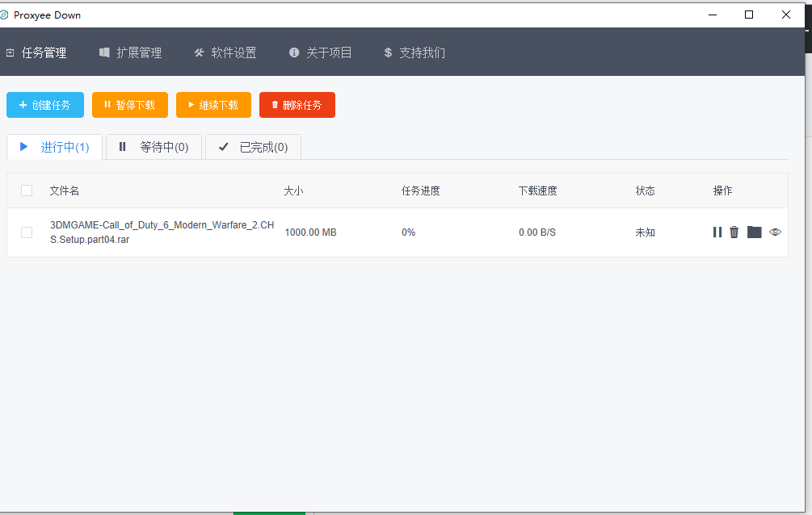The height and width of the screenshot is (515, 812).
Task: Open the 扩展管理 menu
Action: 131,52
